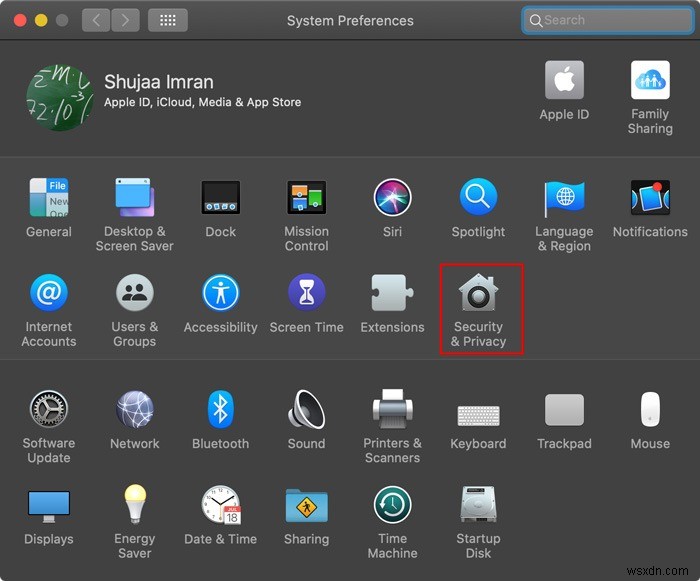Close the System Preferences window
Viewport: 700px width, 581px height.
click(20, 20)
